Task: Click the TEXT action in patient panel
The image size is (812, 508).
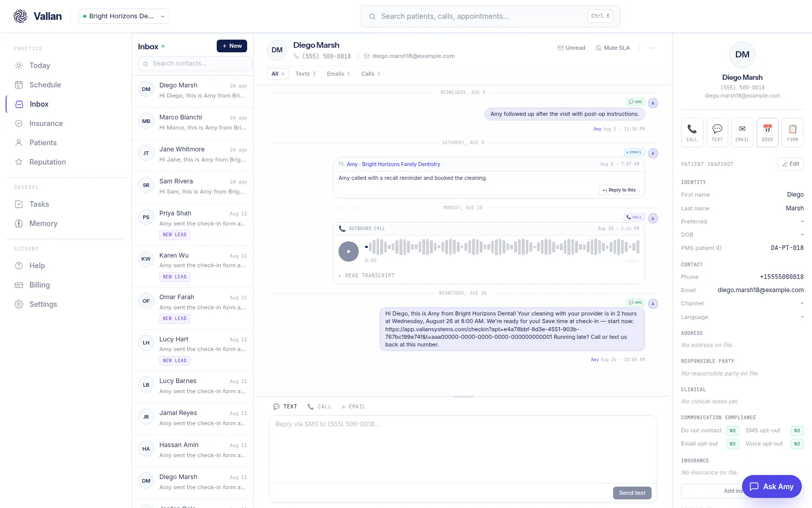Action: [x=717, y=133]
